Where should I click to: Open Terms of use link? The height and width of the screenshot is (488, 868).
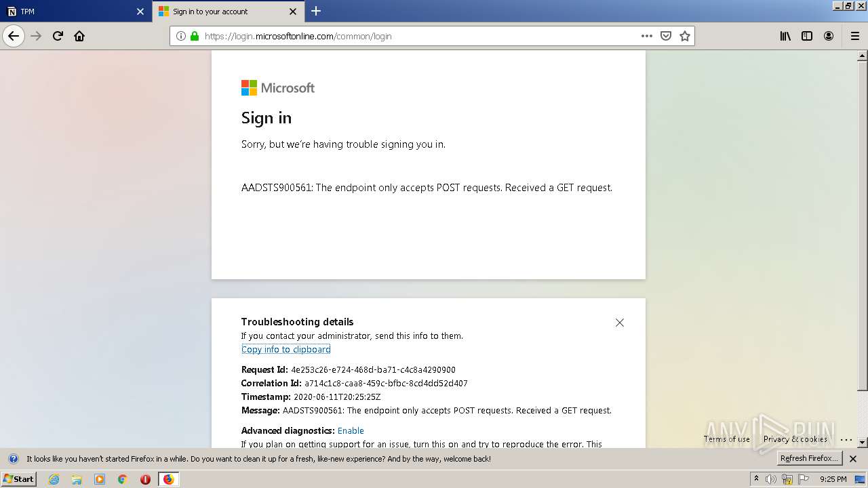coord(727,439)
